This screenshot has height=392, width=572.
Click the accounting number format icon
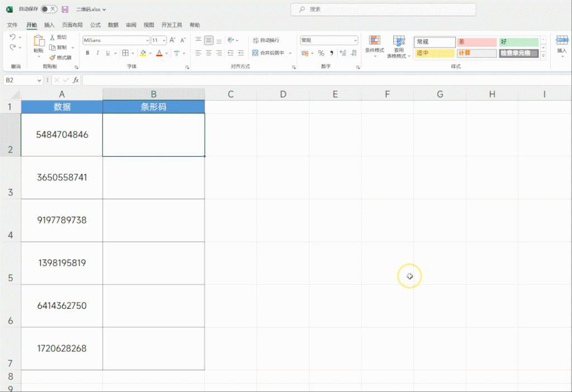pyautogui.click(x=305, y=53)
